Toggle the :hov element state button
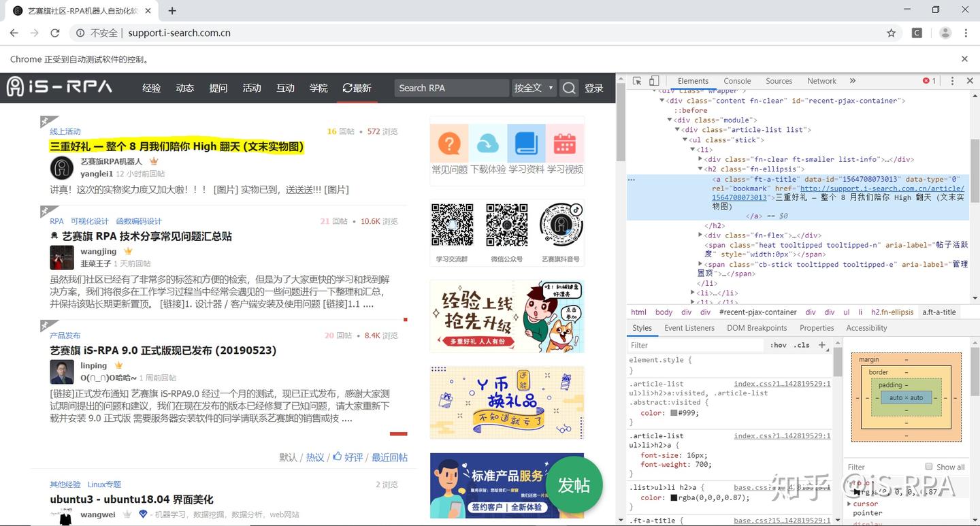980x526 pixels. click(x=779, y=345)
